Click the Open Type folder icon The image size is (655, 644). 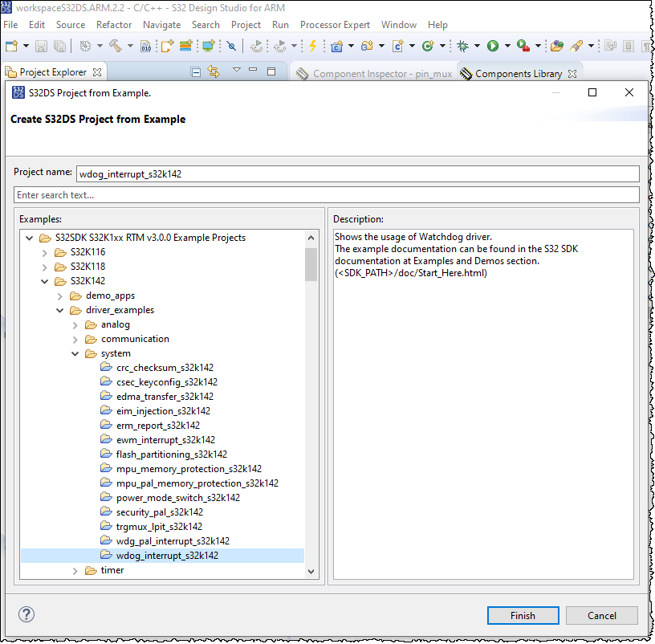click(x=556, y=46)
